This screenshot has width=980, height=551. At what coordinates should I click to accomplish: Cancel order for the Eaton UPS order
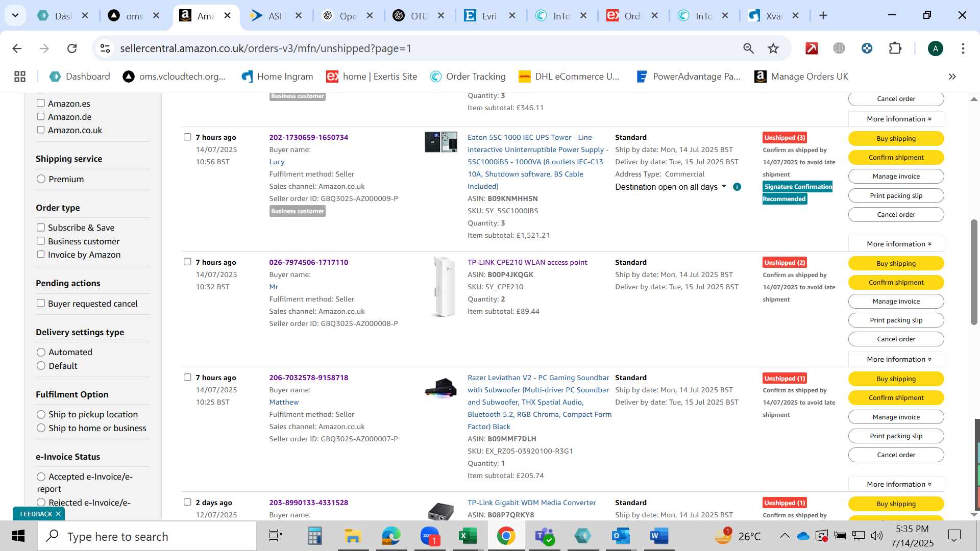point(896,214)
